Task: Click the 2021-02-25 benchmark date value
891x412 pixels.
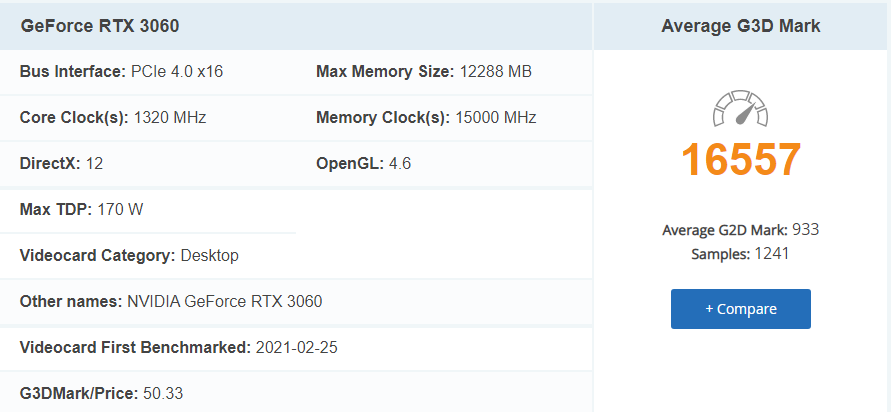Action: (297, 348)
